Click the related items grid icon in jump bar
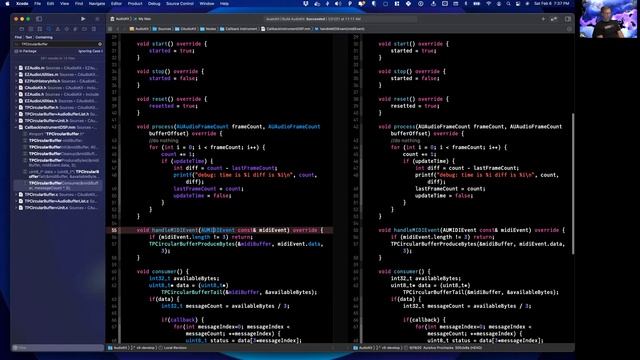640x360 pixels. point(110,29)
